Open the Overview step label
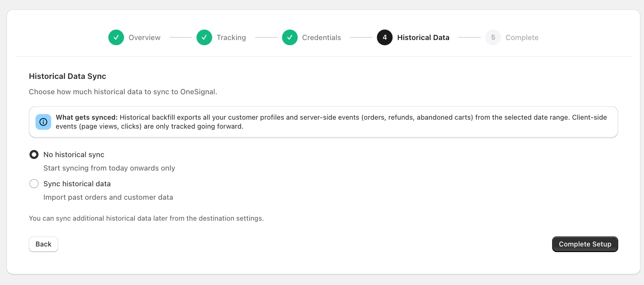 tap(144, 37)
